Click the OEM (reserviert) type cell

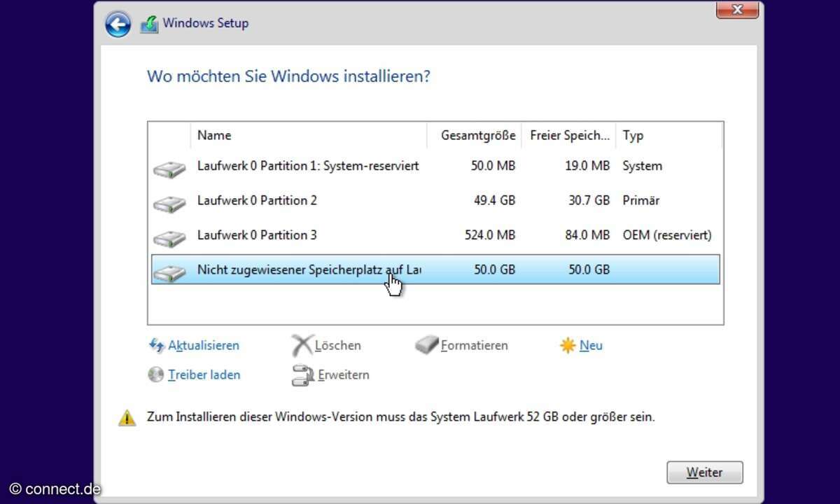coord(667,234)
